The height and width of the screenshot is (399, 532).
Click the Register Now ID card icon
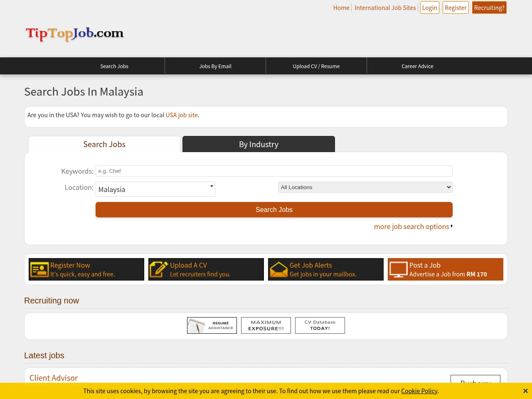[39, 269]
